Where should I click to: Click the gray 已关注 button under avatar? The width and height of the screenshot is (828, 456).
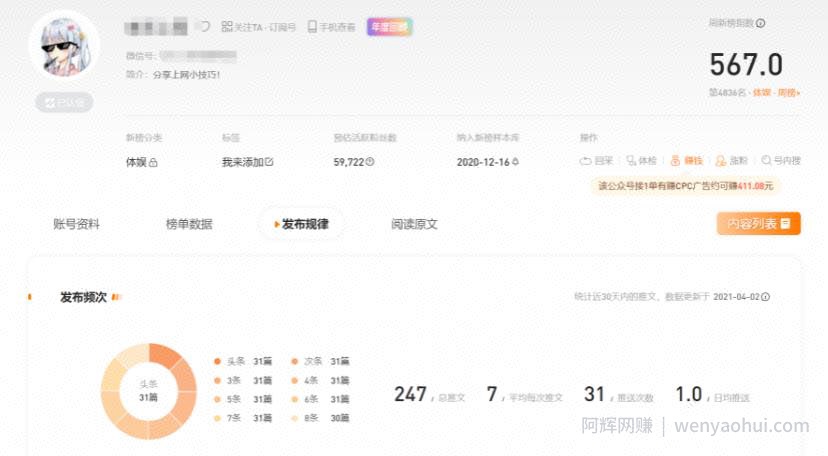64,102
